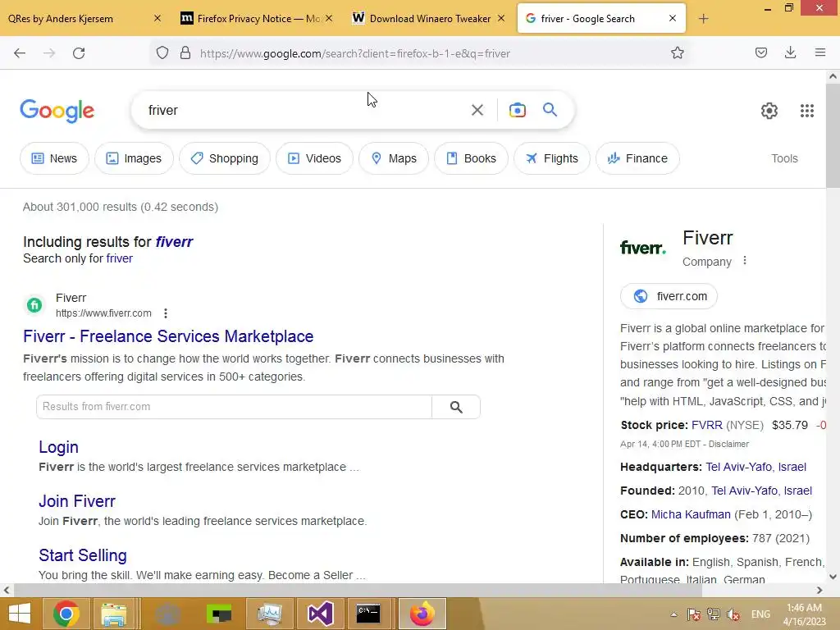Image resolution: width=840 pixels, height=630 pixels.
Task: Reload the page with the refresh icon
Action: point(79,53)
